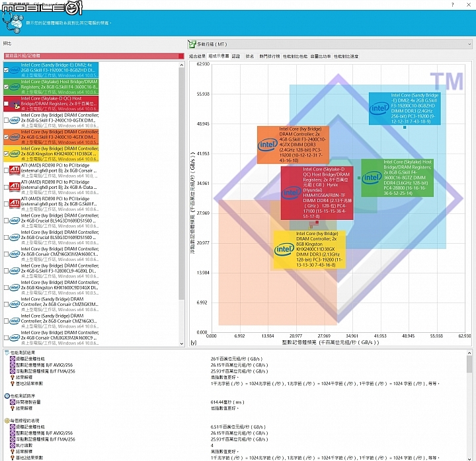476x461 pixels.
Task: Click the Intel logo of the Corsair CMZ16GX3M2A1600C1 row
Action: 15,254
